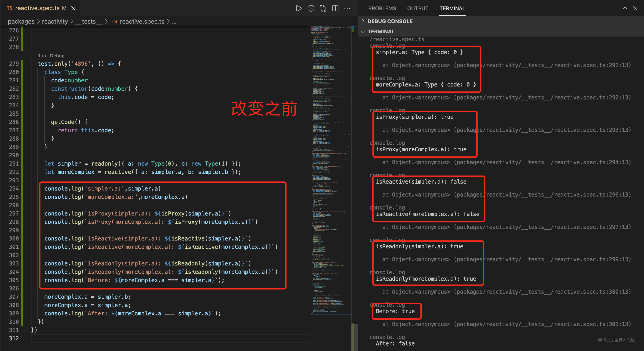Click 'getCode() {' line
This screenshot has height=351, width=644.
[69, 122]
